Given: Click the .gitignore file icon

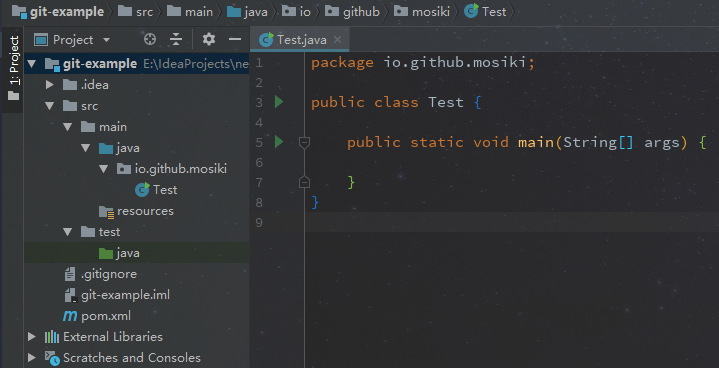Looking at the screenshot, I should point(70,274).
